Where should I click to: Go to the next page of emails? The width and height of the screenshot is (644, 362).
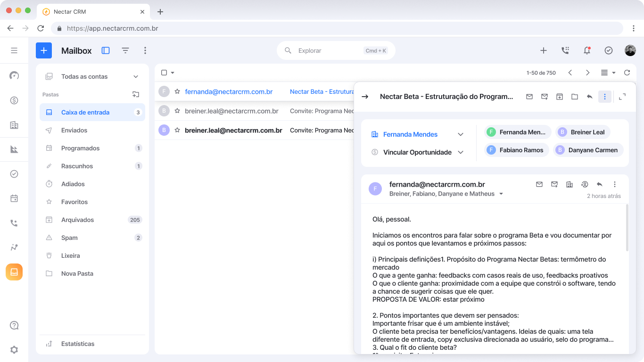click(587, 73)
